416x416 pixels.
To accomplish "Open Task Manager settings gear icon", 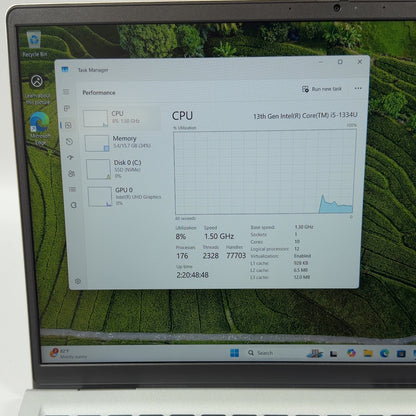I will pyautogui.click(x=78, y=281).
